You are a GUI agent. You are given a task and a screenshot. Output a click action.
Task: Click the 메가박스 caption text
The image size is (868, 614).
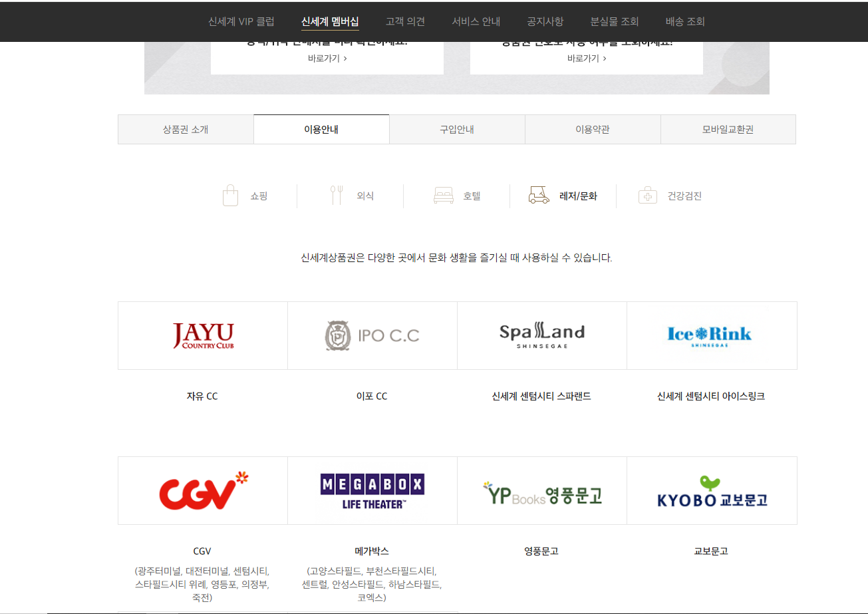[x=372, y=551]
